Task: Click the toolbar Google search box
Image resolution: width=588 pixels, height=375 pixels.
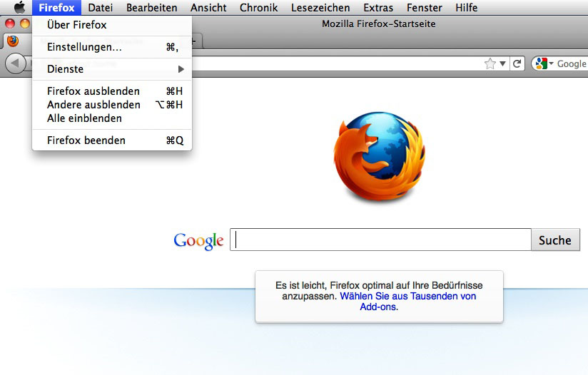Action: 559,63
